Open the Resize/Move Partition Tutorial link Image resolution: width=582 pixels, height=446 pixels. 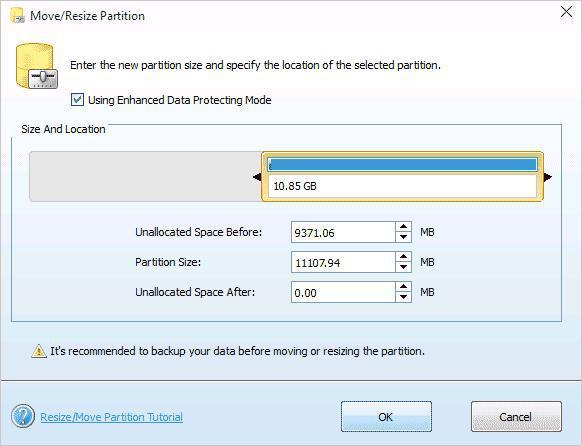pos(111,417)
